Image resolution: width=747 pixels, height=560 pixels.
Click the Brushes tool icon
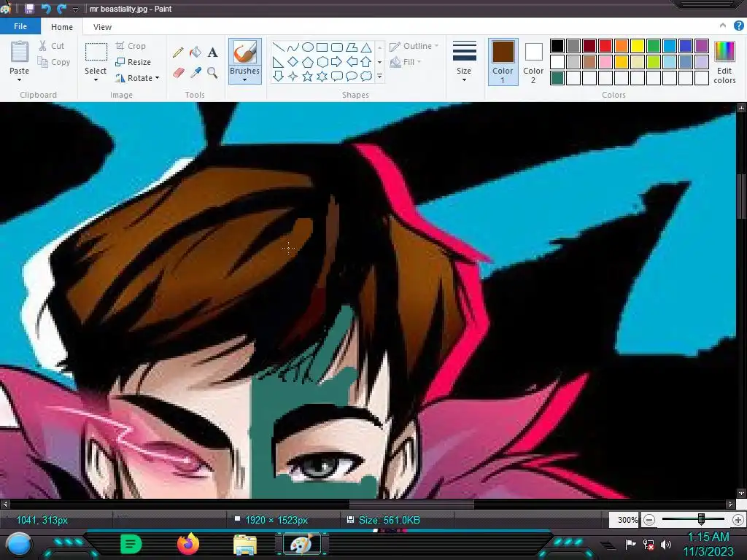(x=245, y=52)
